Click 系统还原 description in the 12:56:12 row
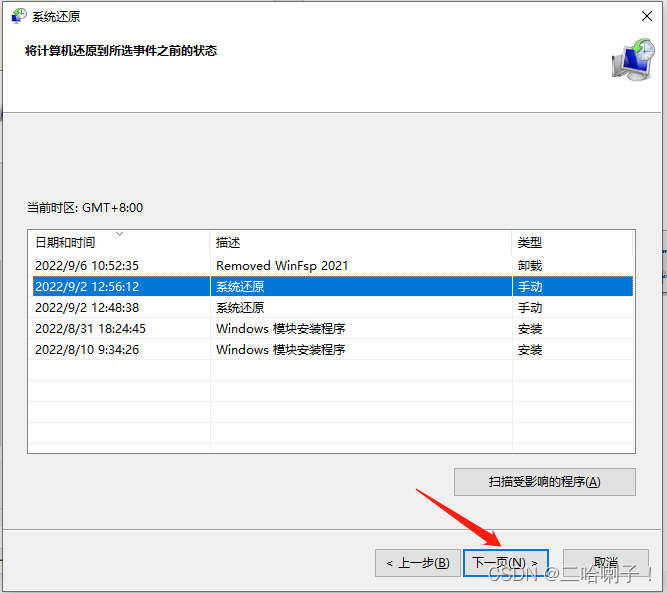667x593 pixels. (x=240, y=286)
